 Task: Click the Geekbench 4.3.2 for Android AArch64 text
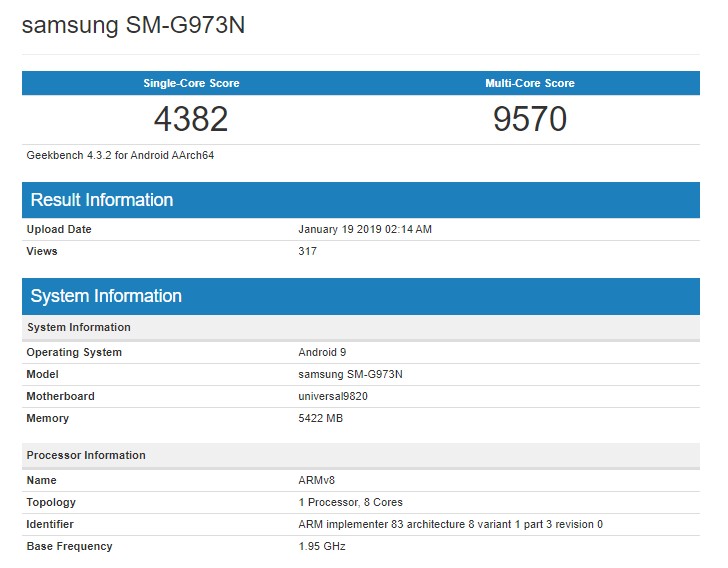(120, 155)
